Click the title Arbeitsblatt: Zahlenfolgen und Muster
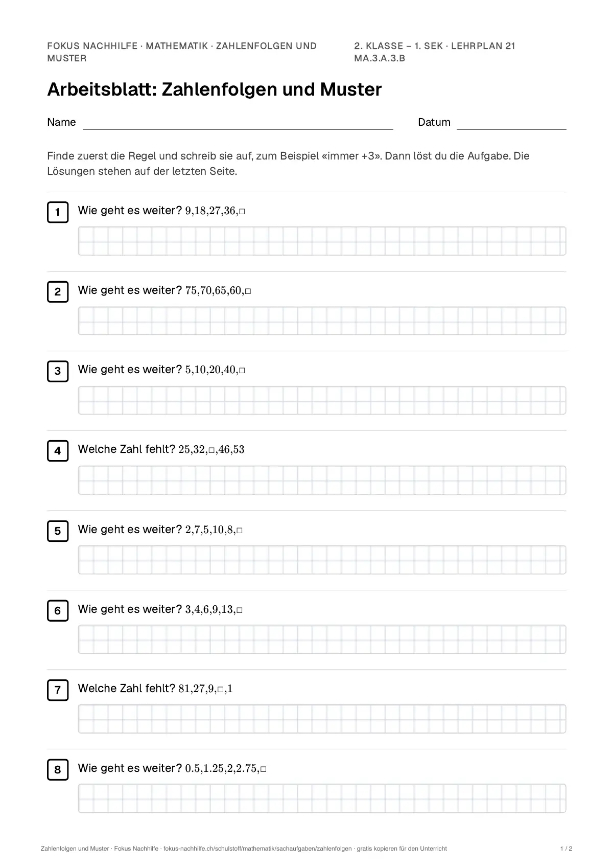The image size is (613, 868). click(x=215, y=89)
